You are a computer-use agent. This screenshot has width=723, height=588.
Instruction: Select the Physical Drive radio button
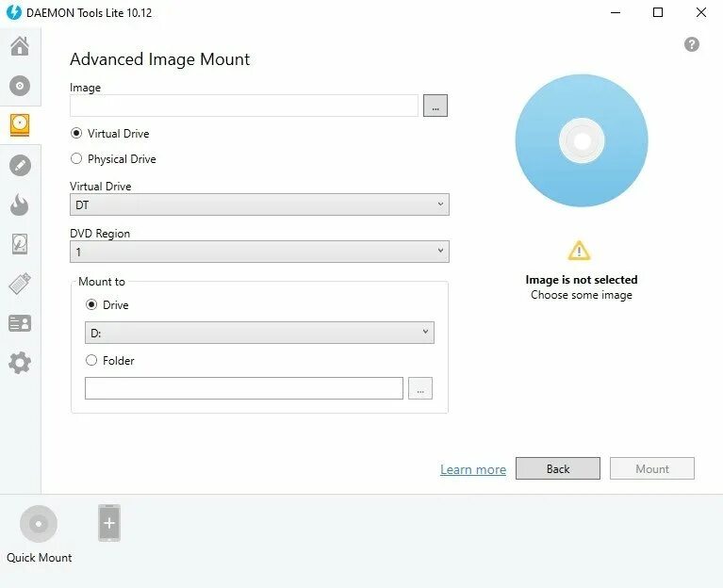(x=76, y=158)
